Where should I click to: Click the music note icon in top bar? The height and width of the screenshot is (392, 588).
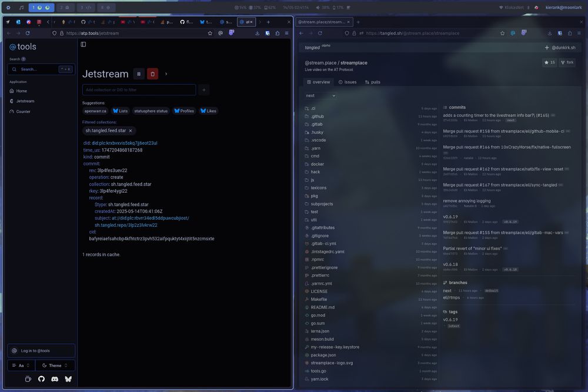pos(21,8)
